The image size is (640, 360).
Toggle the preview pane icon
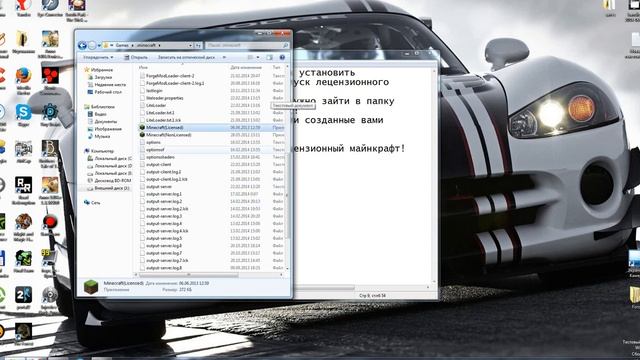coord(269,58)
